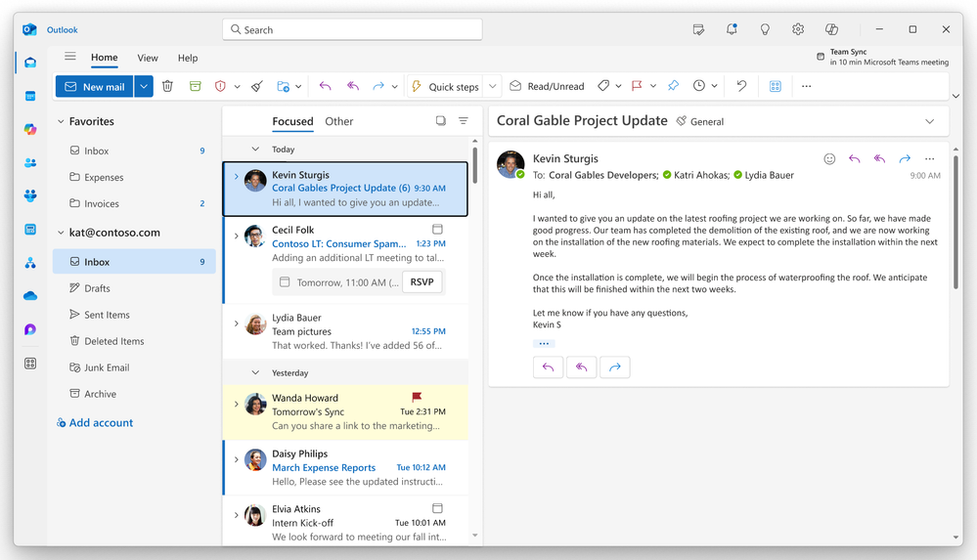Add emoji reaction to Kevin's message

tap(829, 159)
